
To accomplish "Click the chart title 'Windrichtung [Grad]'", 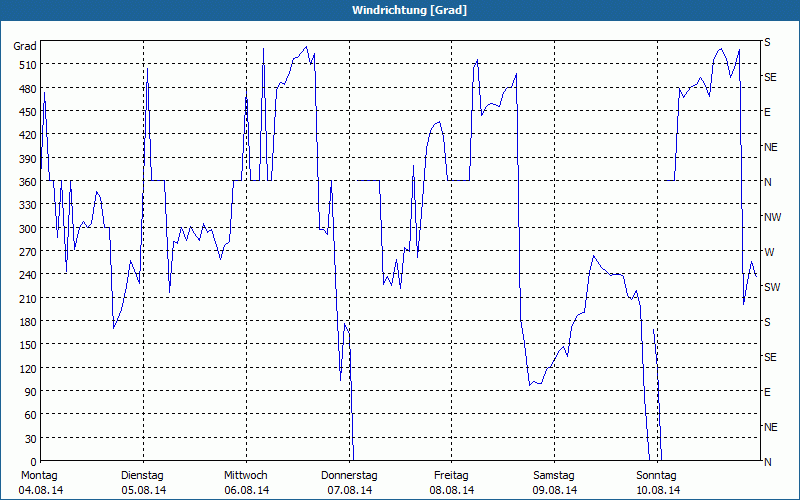I will click(409, 10).
